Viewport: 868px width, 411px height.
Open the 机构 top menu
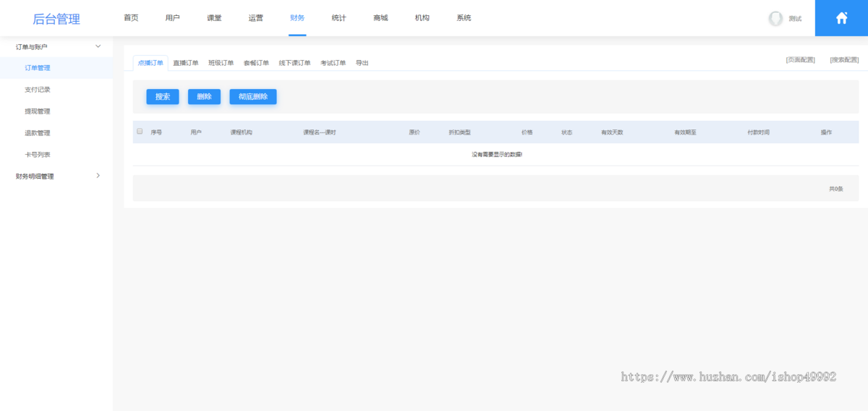pos(422,18)
